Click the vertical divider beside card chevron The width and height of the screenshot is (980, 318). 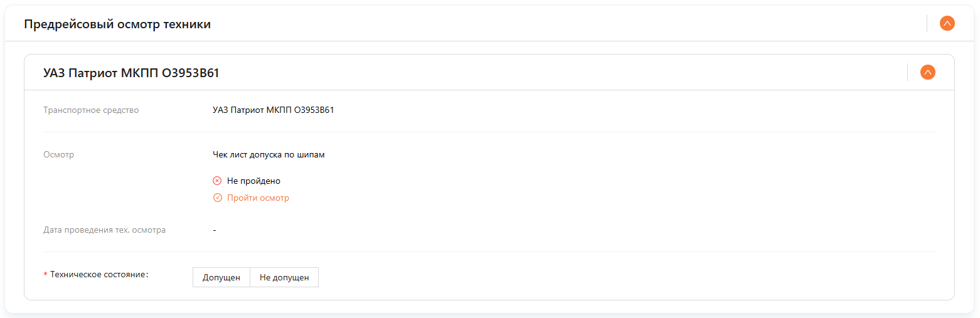tap(907, 72)
